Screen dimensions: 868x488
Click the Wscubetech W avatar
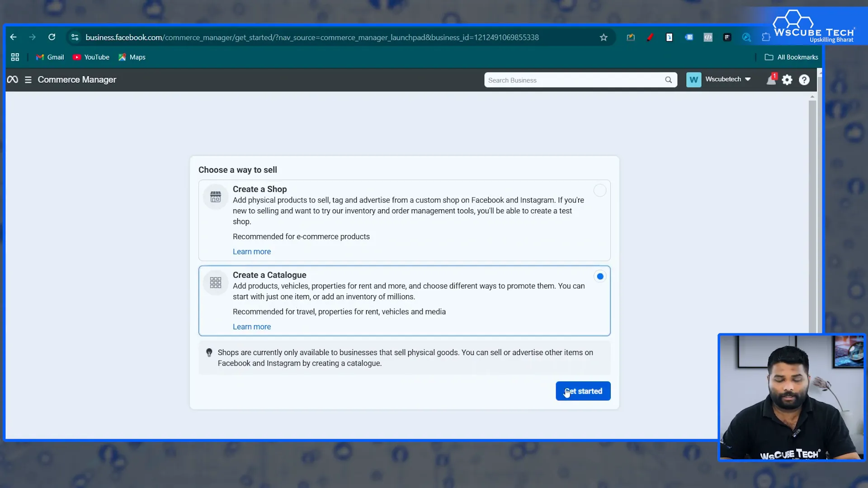coord(693,80)
